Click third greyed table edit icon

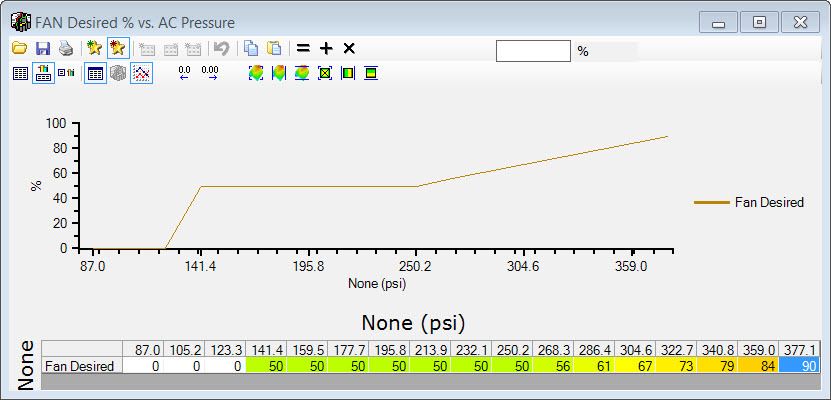tap(193, 49)
